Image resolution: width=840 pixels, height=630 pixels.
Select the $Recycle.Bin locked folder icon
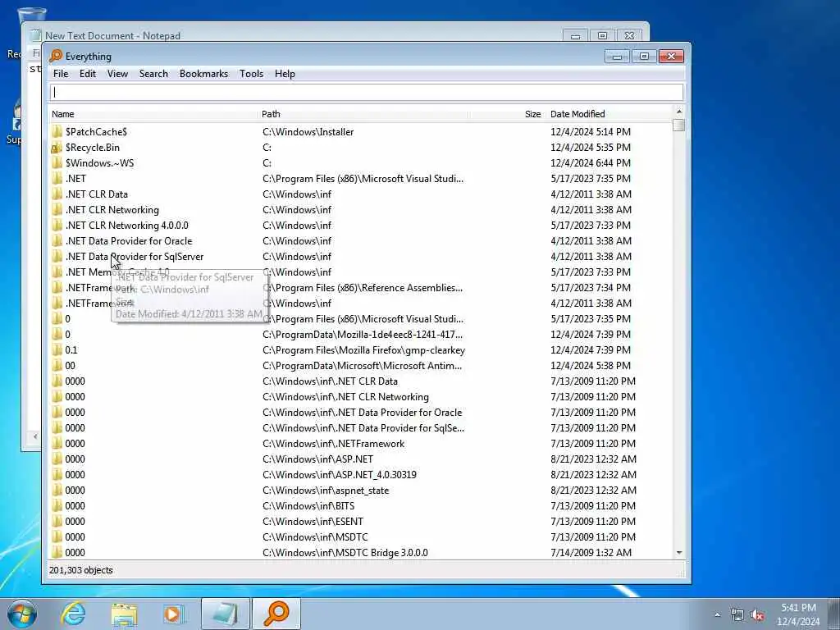(57, 148)
